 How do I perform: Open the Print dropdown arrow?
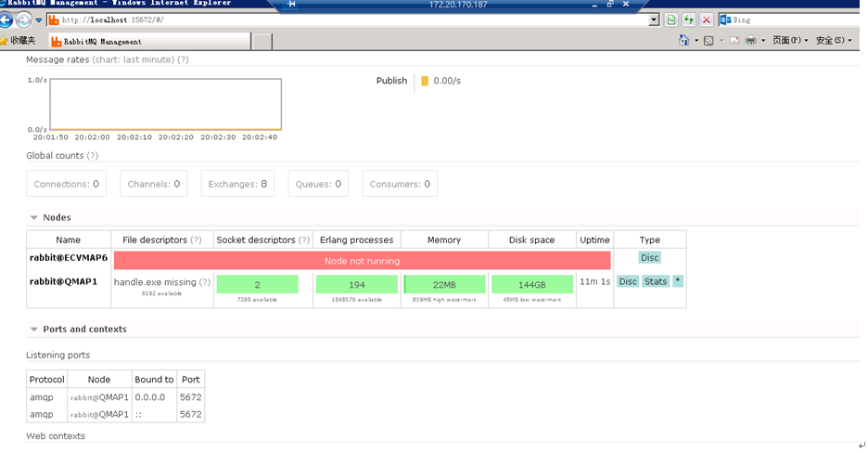click(x=763, y=41)
